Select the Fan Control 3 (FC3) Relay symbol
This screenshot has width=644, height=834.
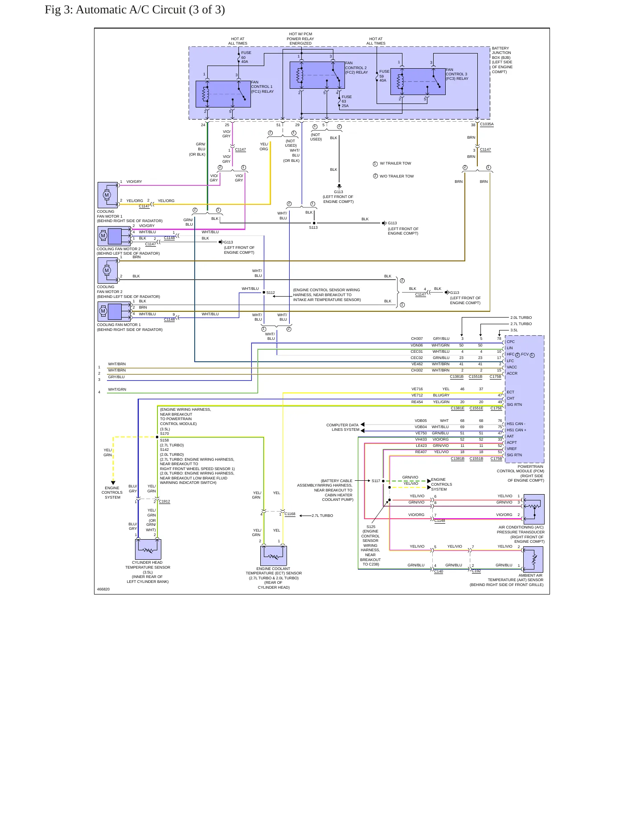[418, 82]
